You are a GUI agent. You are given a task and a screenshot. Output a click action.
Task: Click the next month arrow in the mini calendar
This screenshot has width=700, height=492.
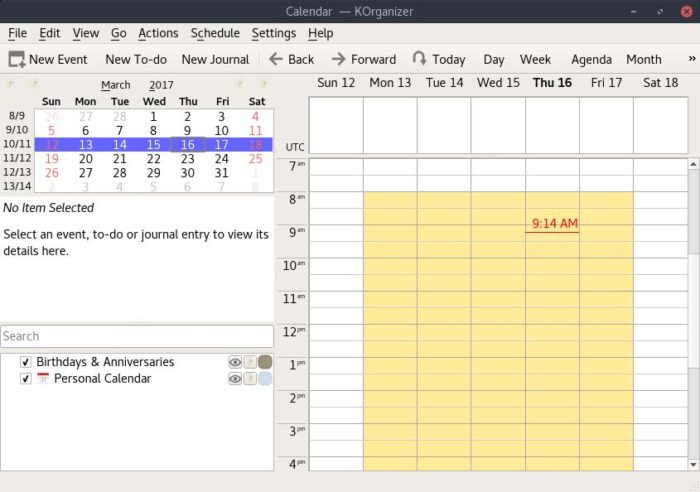(240, 84)
